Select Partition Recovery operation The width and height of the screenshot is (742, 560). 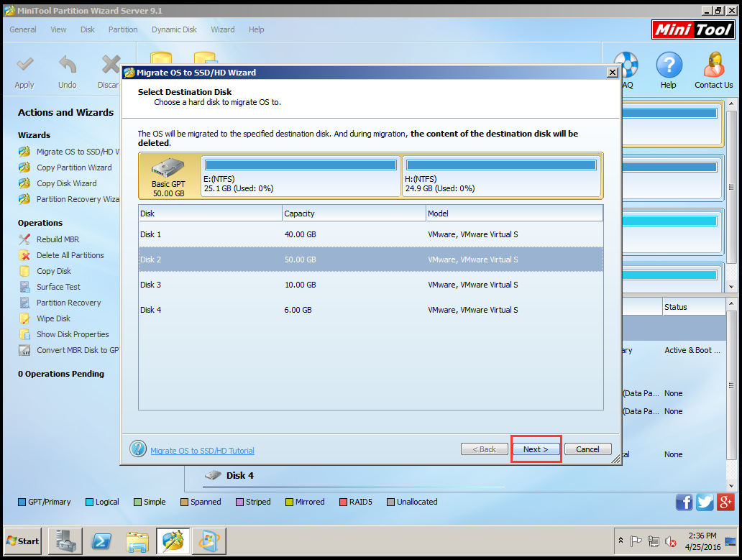tap(60, 303)
